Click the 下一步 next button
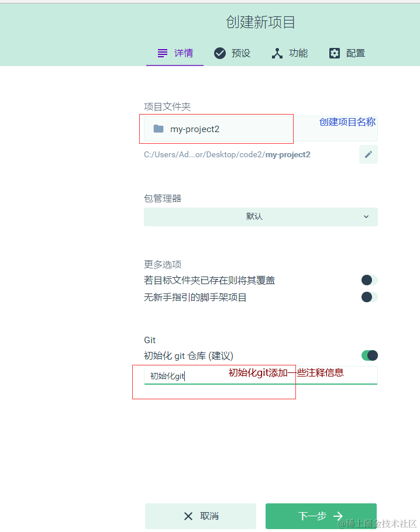This screenshot has width=420, height=532. pyautogui.click(x=321, y=516)
